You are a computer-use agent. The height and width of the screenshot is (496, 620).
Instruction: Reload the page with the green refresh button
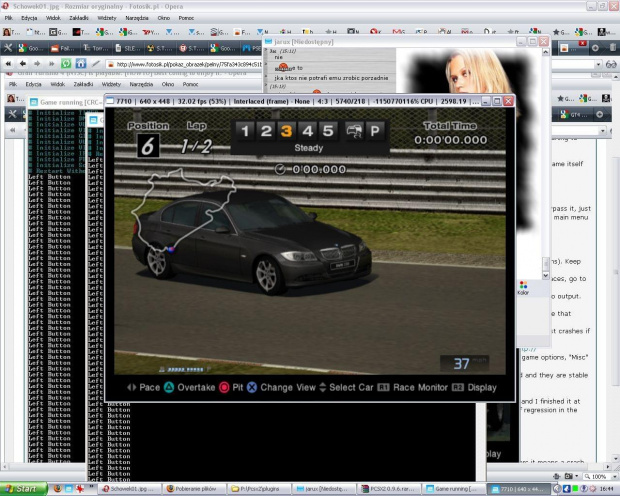pos(66,63)
